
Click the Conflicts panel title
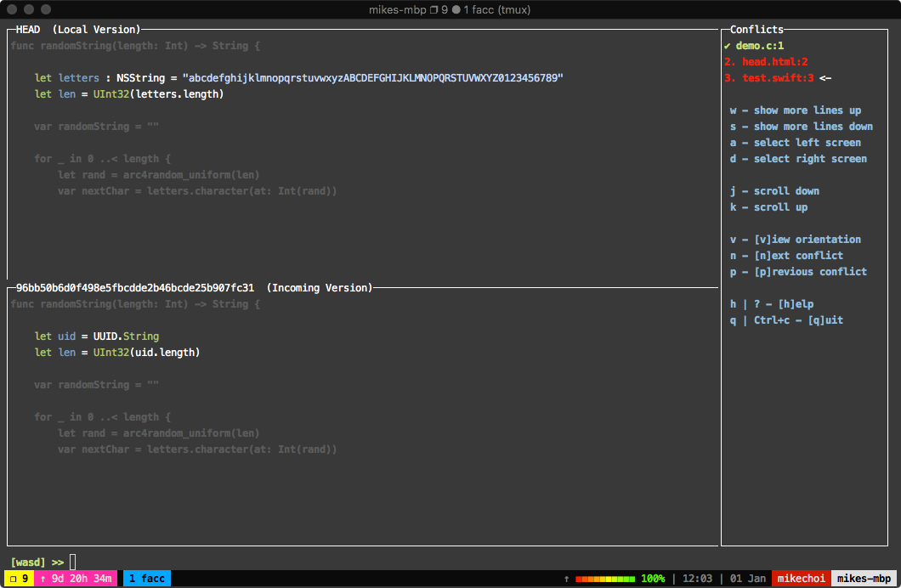coord(756,29)
